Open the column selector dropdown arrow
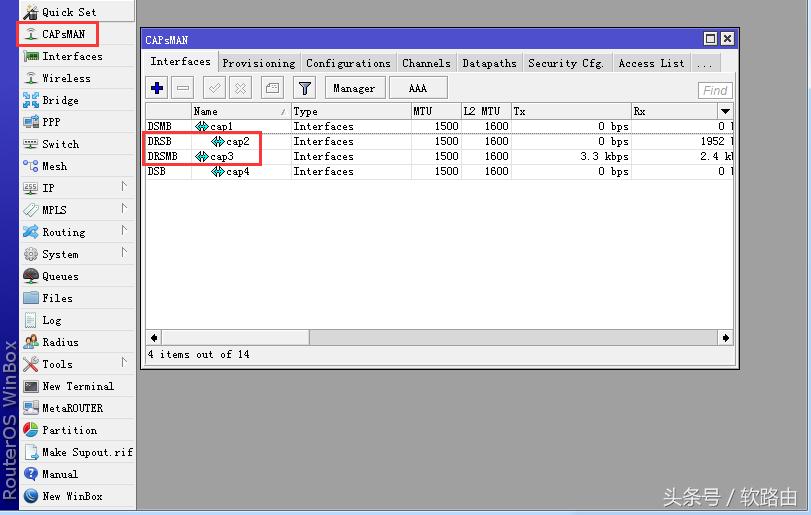 pos(725,111)
